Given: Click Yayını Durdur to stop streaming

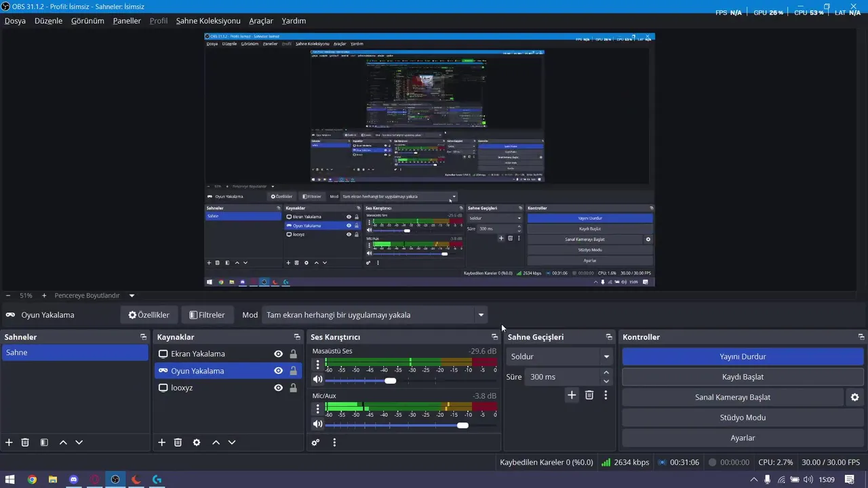Looking at the screenshot, I should pyautogui.click(x=743, y=357).
